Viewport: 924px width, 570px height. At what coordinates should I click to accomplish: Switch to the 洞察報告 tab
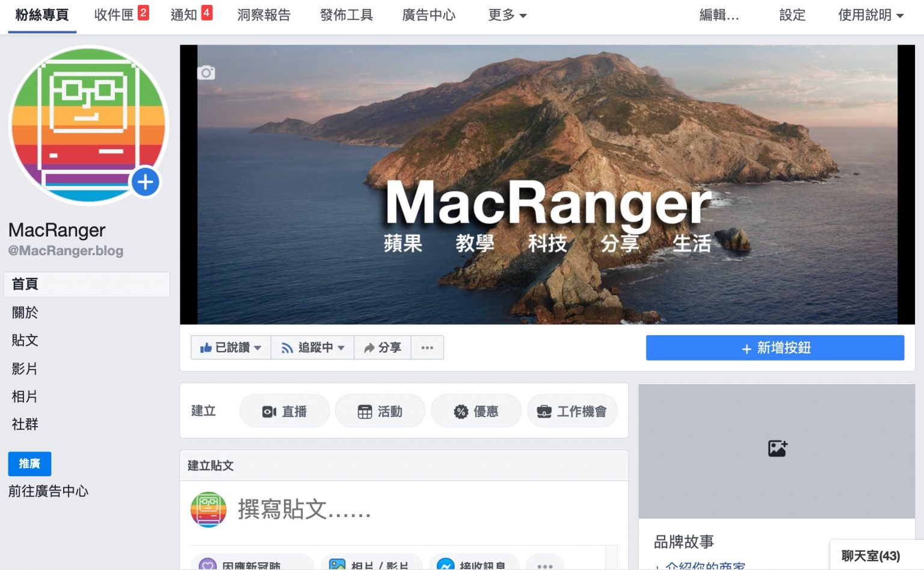tap(263, 15)
